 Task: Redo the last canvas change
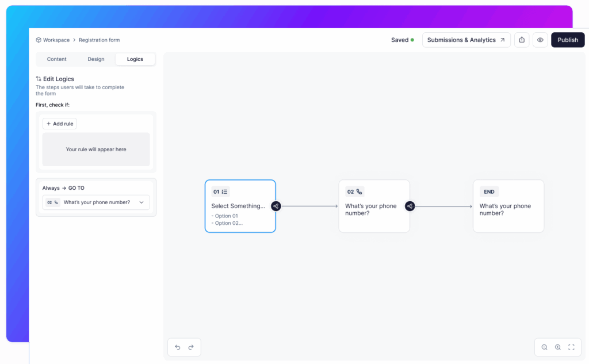(191, 347)
